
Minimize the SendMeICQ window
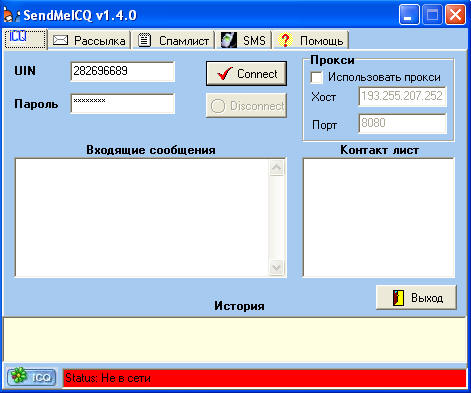(409, 15)
